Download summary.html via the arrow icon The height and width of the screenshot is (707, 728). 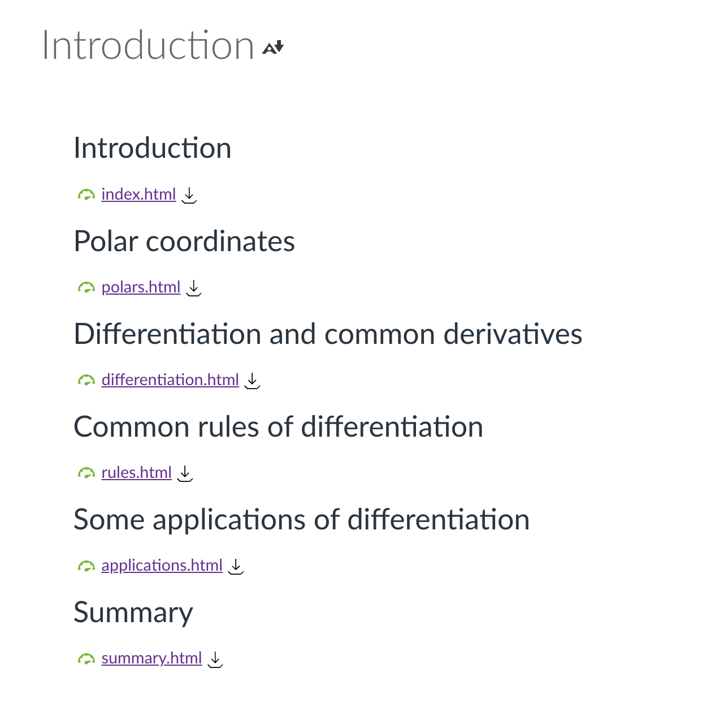(215, 659)
